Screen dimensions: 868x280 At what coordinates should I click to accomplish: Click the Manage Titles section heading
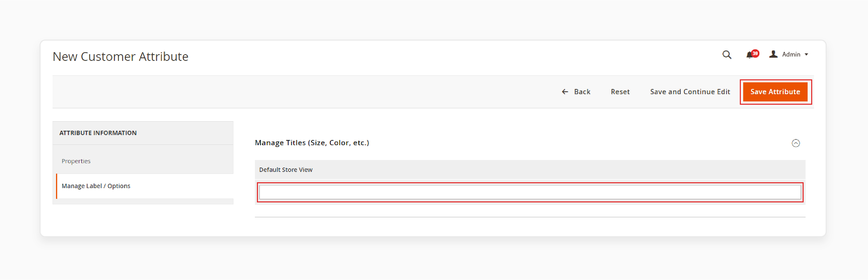point(312,143)
